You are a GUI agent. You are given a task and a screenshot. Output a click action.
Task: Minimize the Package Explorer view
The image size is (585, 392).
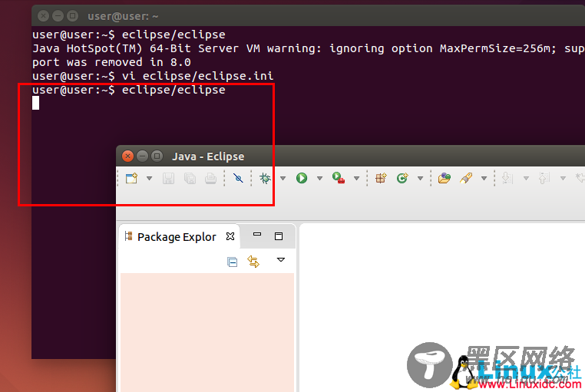257,235
